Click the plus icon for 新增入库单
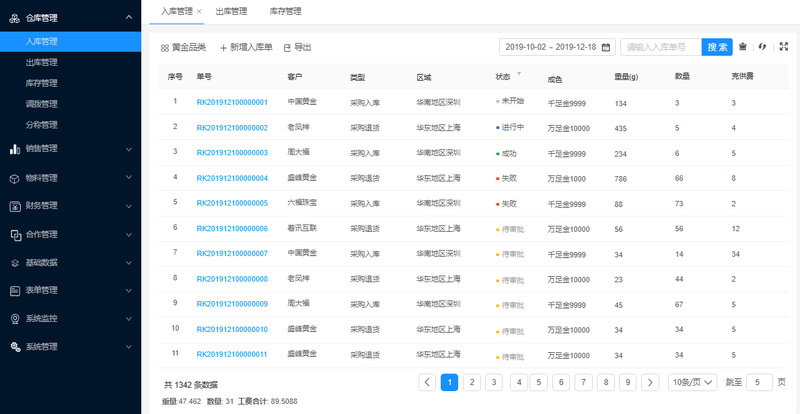The image size is (800, 414). tap(223, 47)
